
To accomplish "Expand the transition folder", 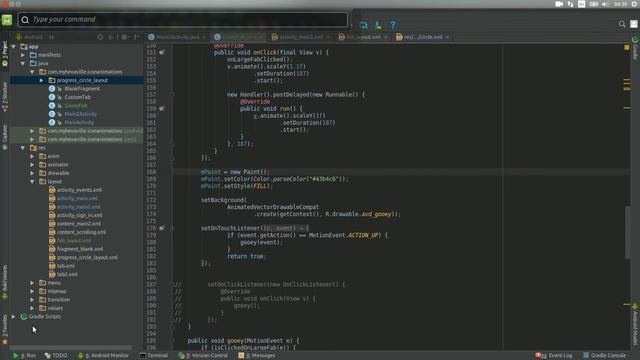I will tap(32, 300).
